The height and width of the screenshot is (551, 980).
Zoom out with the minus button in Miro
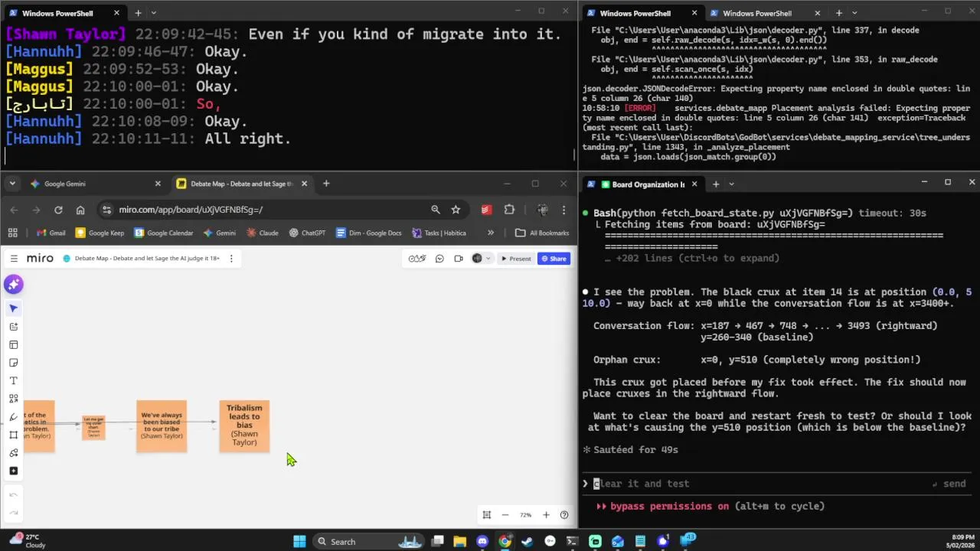pos(505,515)
